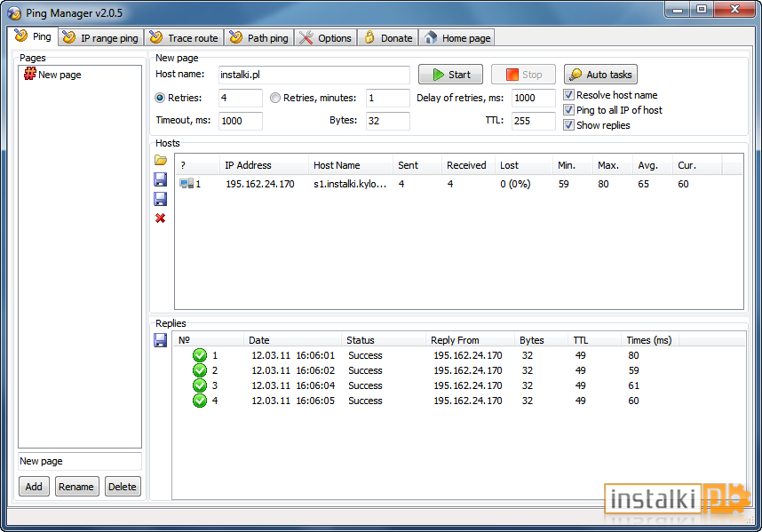
Task: Click the Timeout ms field
Action: [x=241, y=121]
